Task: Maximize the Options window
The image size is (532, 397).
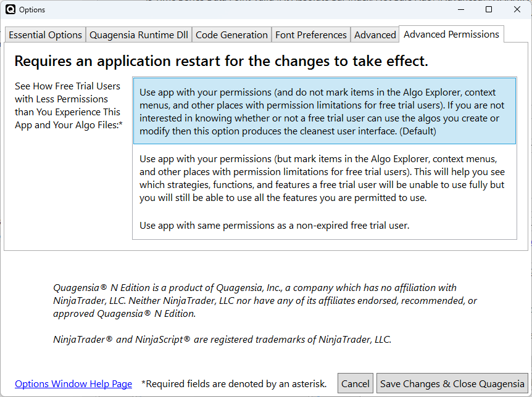Action: pos(489,9)
